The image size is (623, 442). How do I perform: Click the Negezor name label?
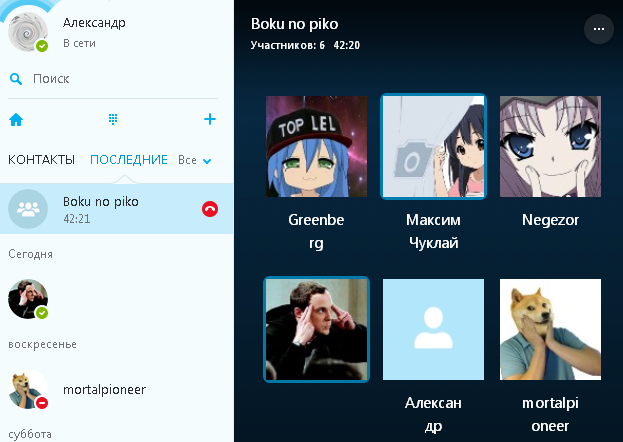click(x=550, y=220)
